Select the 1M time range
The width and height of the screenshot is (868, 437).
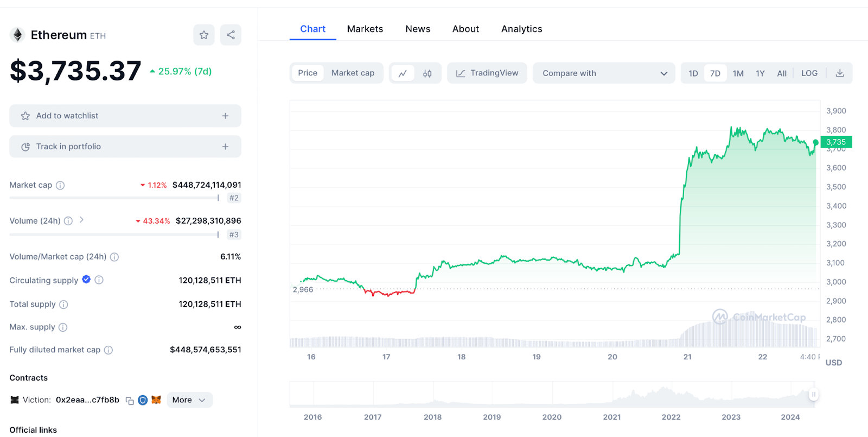(x=738, y=73)
